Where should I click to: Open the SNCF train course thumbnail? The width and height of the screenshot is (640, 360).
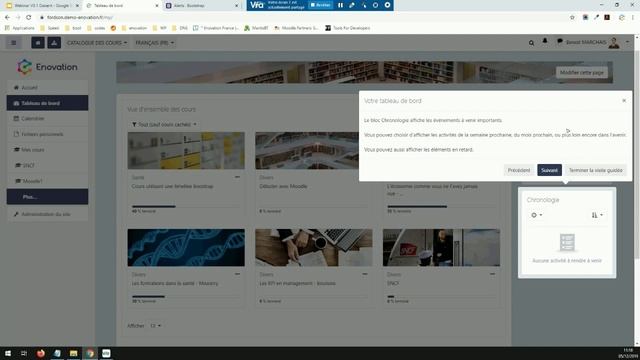point(441,247)
